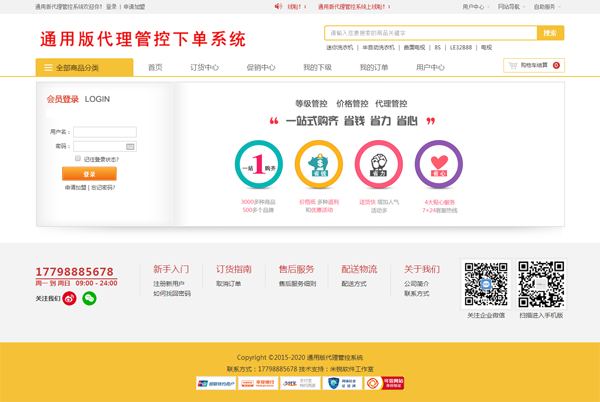Expand the 用户中心 dropdown in top bar
The height and width of the screenshot is (402, 600).
476,7
